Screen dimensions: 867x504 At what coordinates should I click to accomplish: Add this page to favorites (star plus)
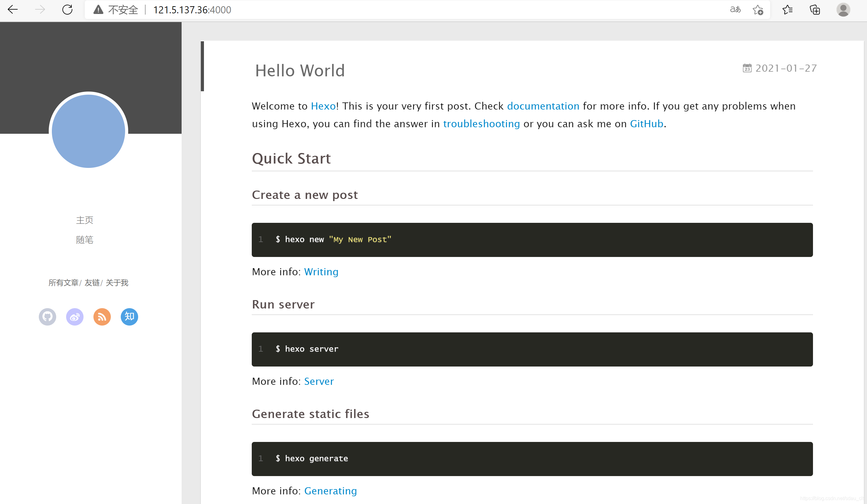[758, 10]
